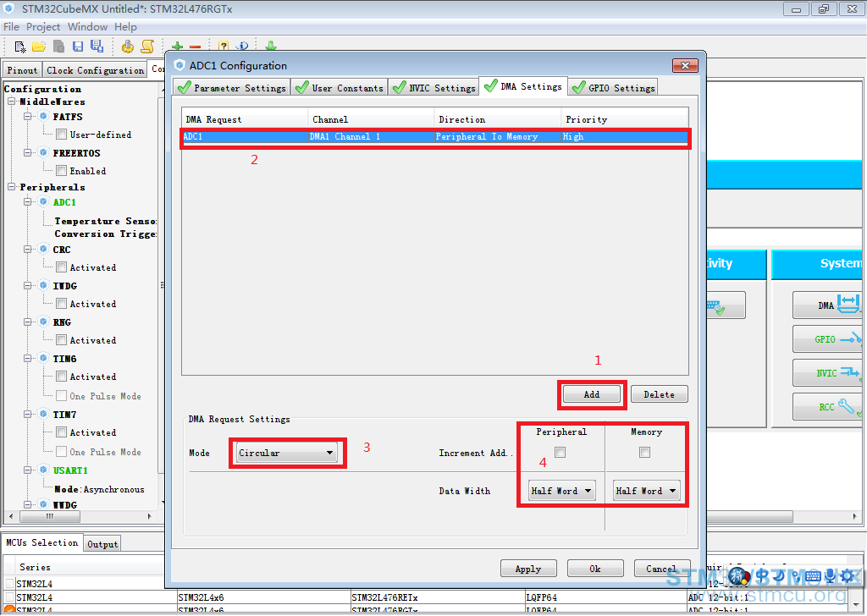This screenshot has height=616, width=867.
Task: Click the wrench icon on RCC button
Action: (848, 407)
